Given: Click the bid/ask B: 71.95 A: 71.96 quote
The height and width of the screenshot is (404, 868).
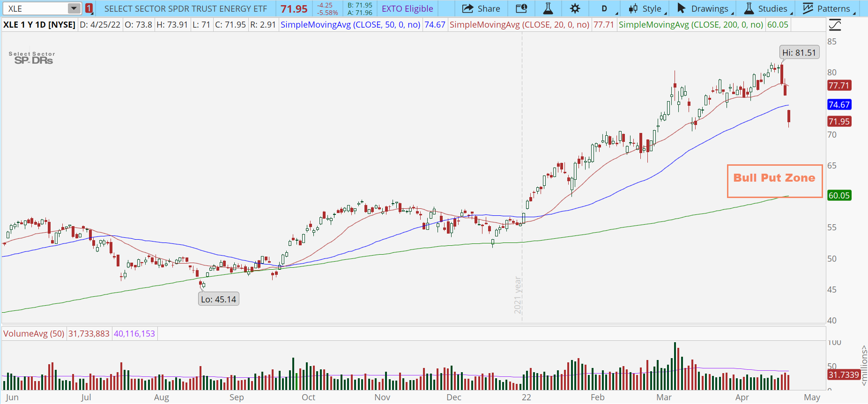Looking at the screenshot, I should (360, 8).
